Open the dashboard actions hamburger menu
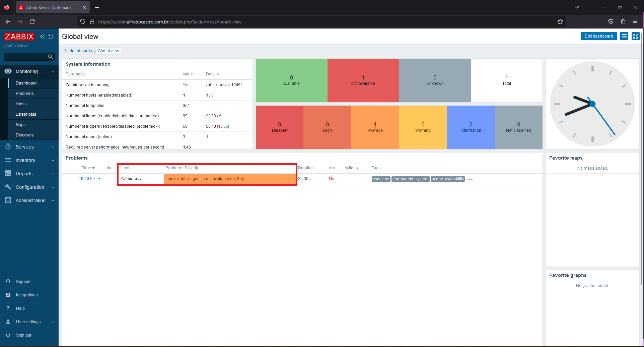Screen dimensions: 644x347 [624, 36]
